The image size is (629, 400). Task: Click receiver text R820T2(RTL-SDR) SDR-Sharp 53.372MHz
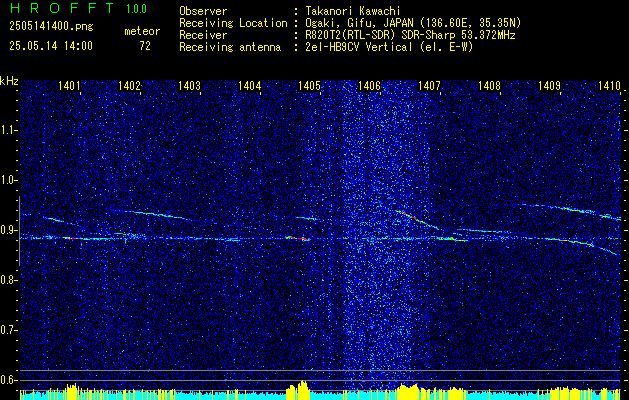tap(410, 35)
